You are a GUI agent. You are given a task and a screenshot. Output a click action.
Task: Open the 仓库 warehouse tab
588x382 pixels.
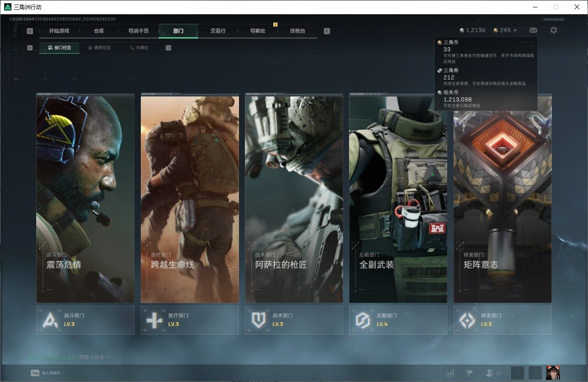pyautogui.click(x=99, y=31)
